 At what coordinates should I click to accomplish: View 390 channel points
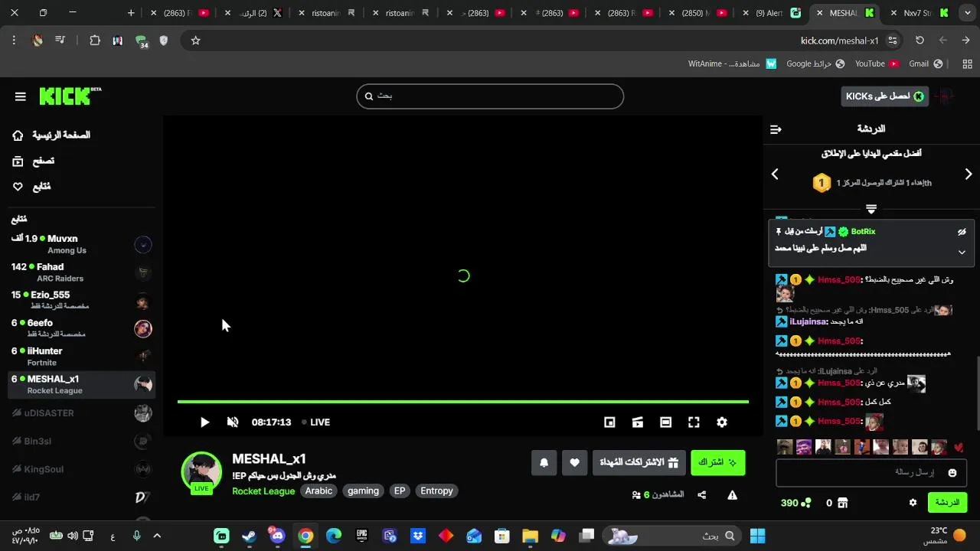pyautogui.click(x=795, y=503)
